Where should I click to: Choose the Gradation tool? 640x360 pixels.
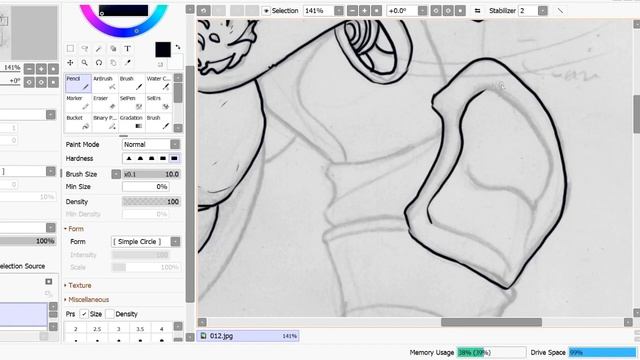pyautogui.click(x=131, y=122)
